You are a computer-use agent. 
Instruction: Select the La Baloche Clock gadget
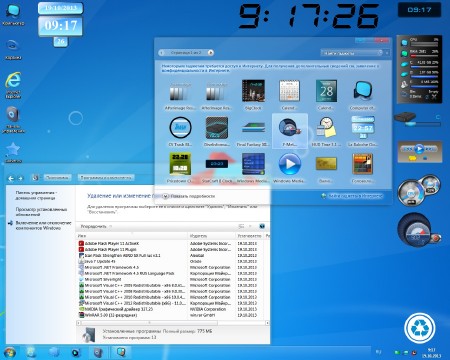click(363, 131)
